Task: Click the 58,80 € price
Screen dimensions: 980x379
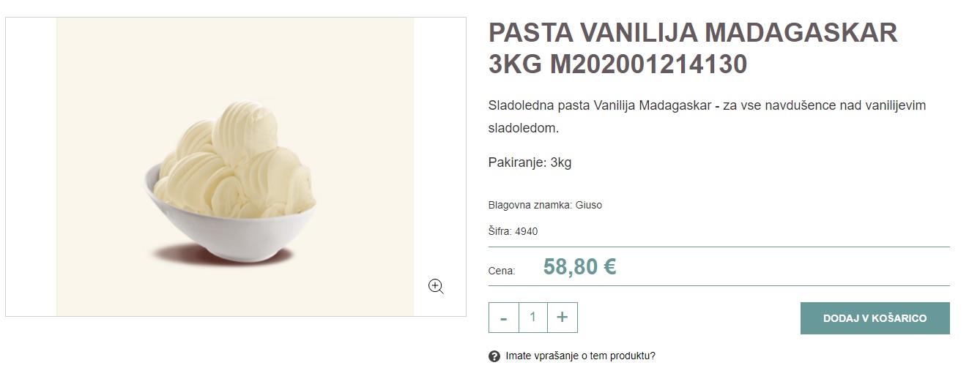Action: (579, 267)
